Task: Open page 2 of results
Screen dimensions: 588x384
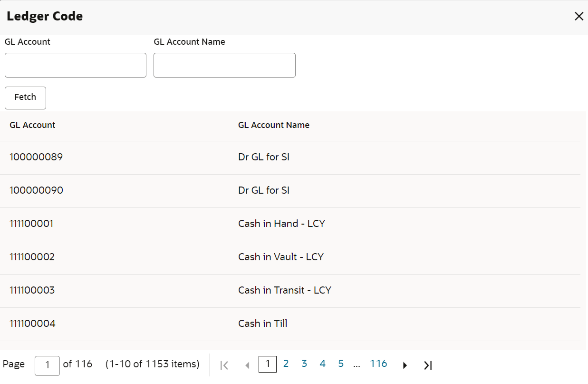Action: [x=286, y=364]
